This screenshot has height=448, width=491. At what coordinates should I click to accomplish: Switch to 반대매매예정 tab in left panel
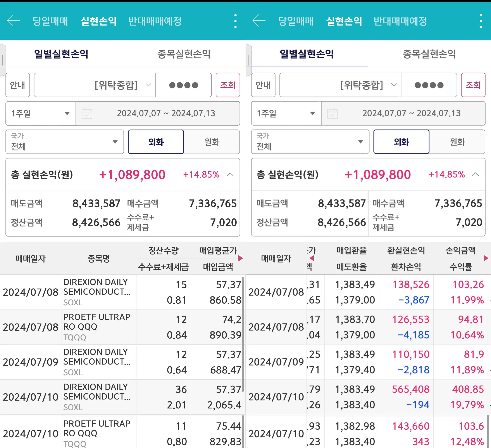(155, 21)
